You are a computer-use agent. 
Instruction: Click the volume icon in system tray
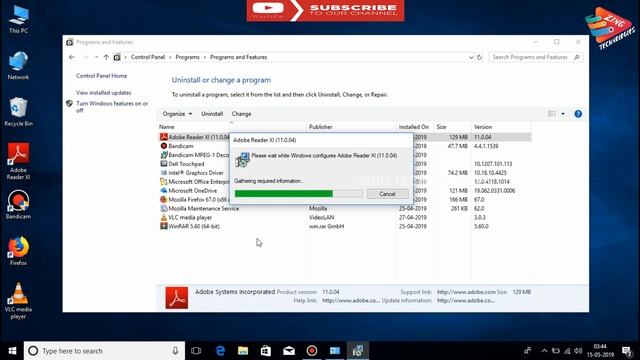[x=578, y=351]
